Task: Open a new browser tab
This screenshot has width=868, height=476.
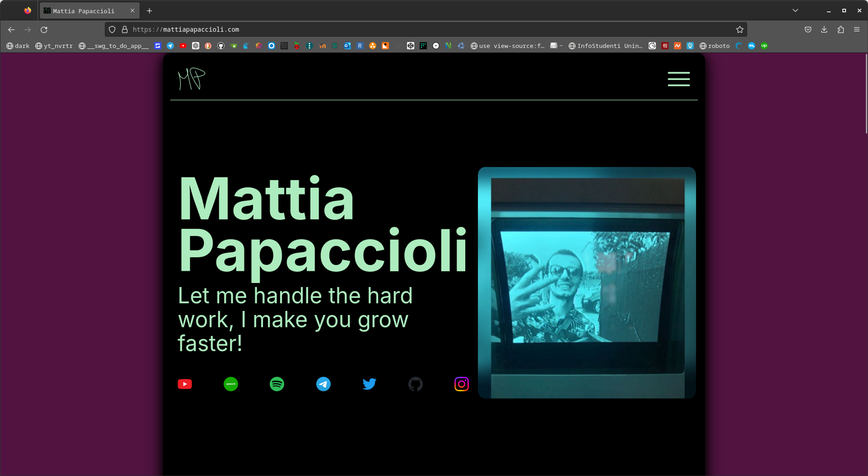Action: 149,11
